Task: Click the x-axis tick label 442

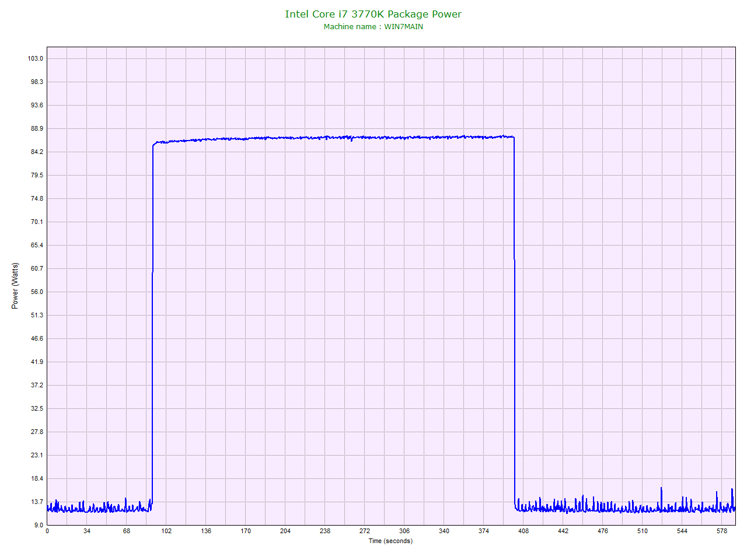Action: (x=563, y=531)
